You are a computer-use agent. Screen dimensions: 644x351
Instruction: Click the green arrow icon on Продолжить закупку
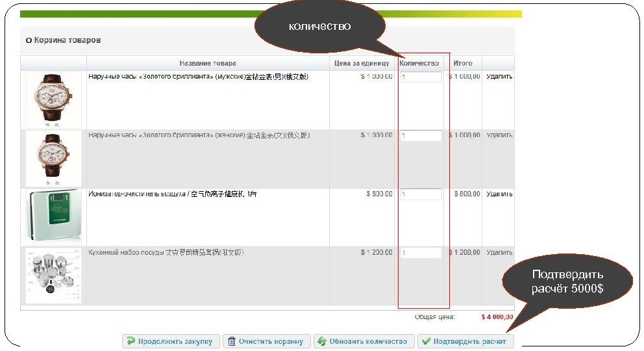[x=130, y=341]
